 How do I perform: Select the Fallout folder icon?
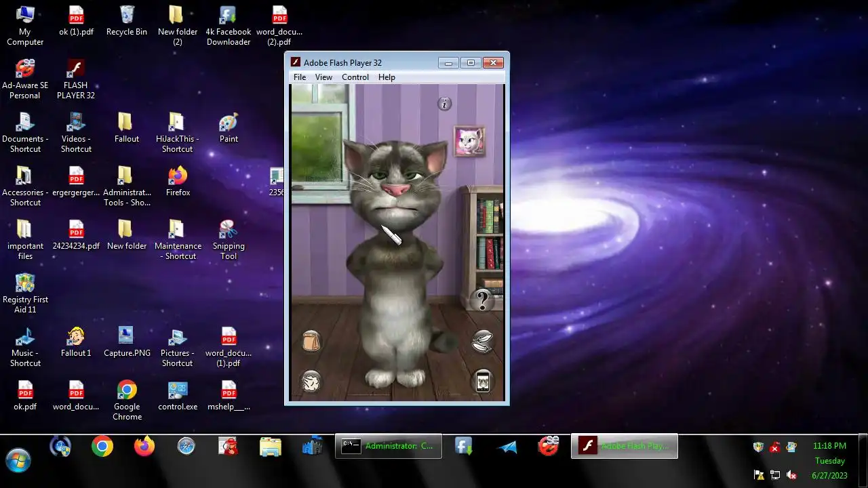(x=127, y=128)
